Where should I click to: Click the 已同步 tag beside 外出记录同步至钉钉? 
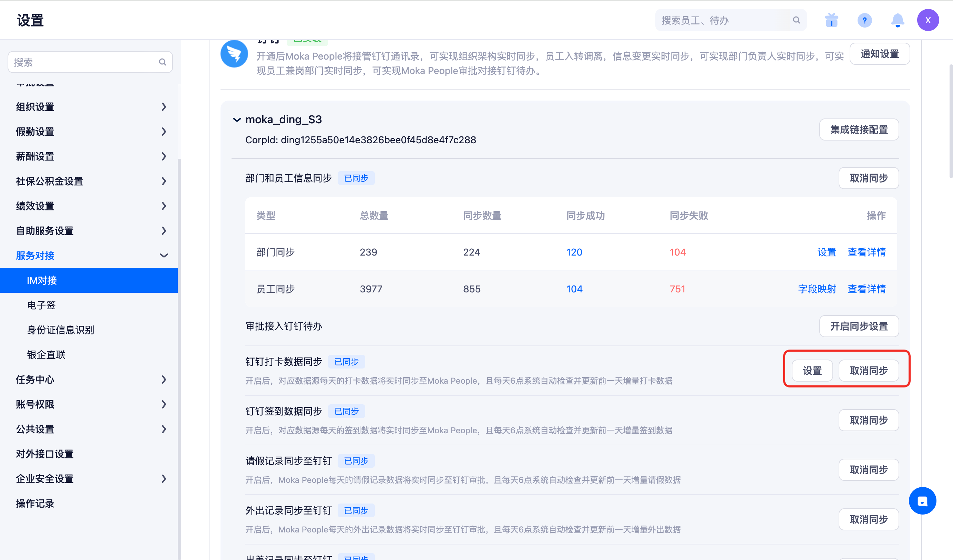pyautogui.click(x=356, y=510)
